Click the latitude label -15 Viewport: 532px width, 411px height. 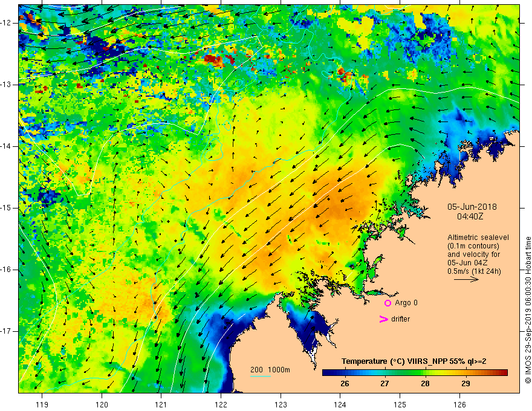7,208
